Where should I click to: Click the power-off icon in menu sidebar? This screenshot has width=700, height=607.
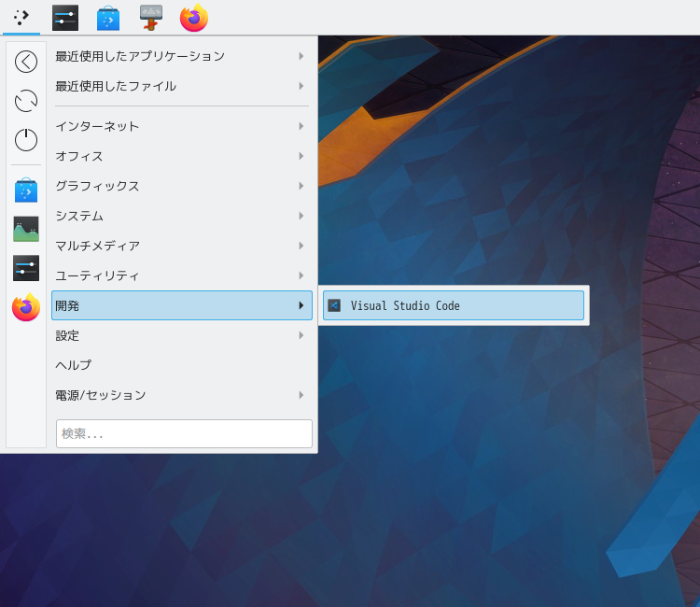26,140
